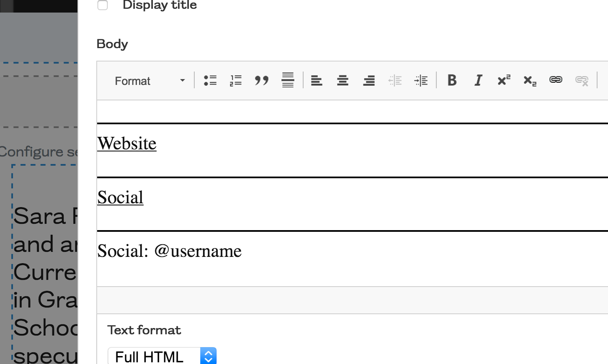Insert a numbered list

click(236, 80)
